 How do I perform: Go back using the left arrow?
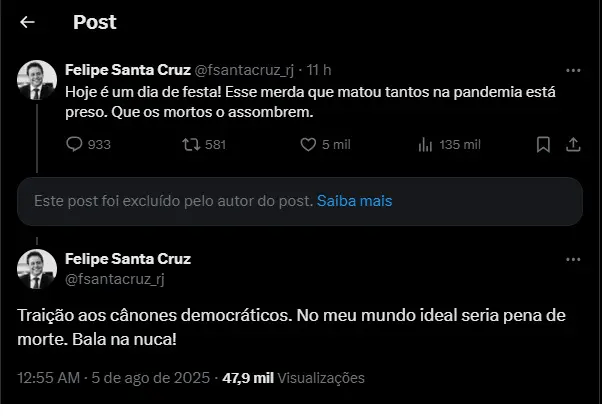(x=27, y=22)
